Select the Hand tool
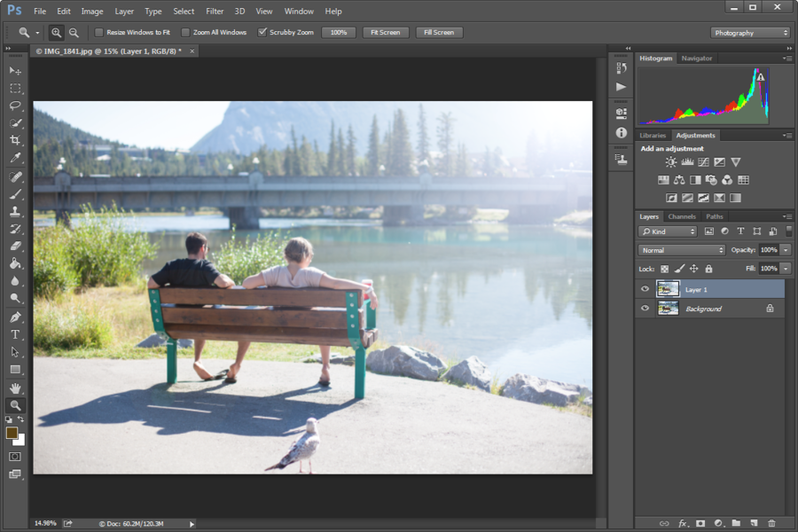Image resolution: width=798 pixels, height=532 pixels. [15, 387]
